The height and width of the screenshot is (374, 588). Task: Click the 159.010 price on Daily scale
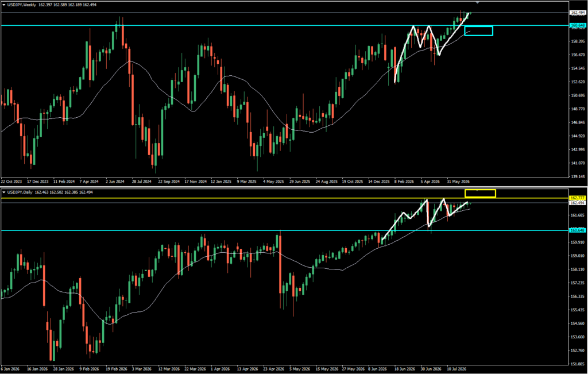pyautogui.click(x=578, y=256)
